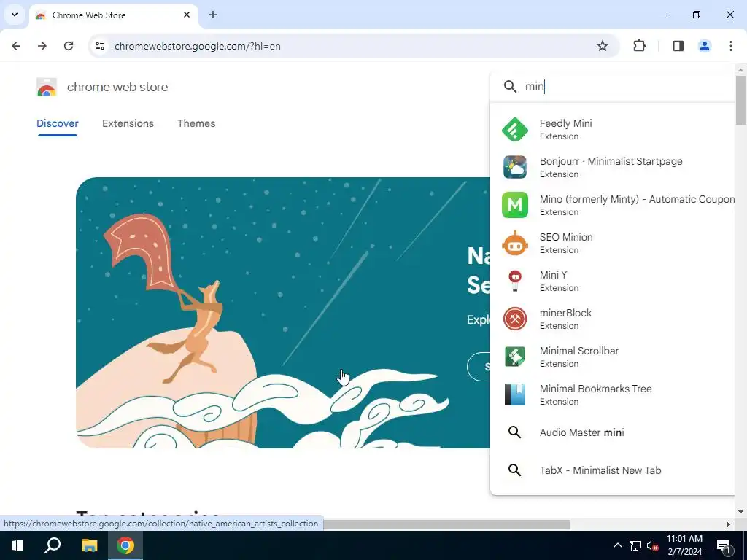Toggle the Chrome side panel icon
The height and width of the screenshot is (560, 747).
click(678, 46)
